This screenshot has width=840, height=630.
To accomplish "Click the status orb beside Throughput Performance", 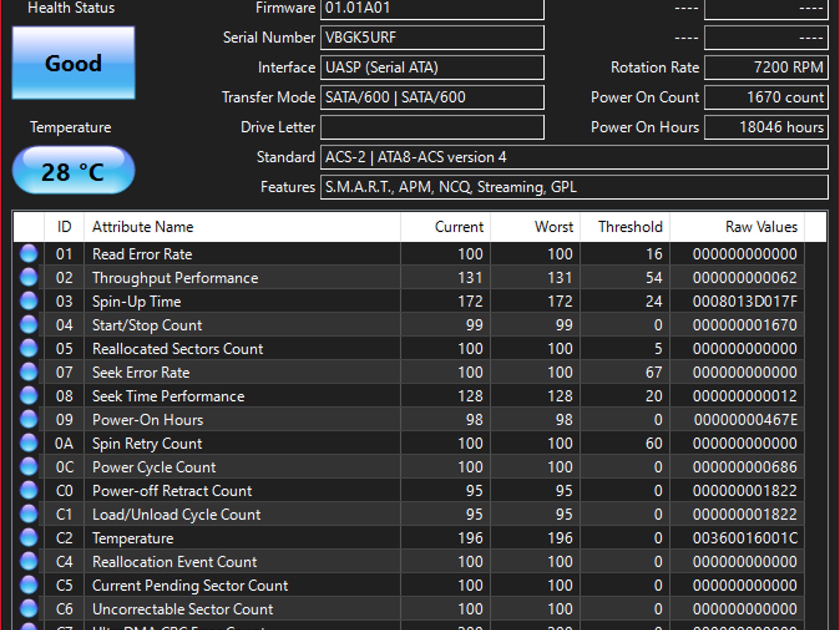I will coord(29,278).
